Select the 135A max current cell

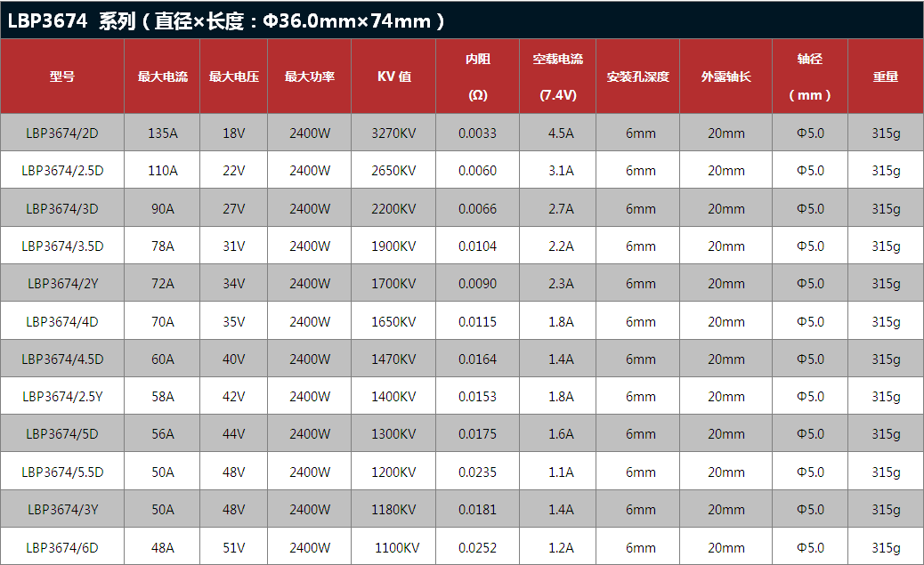162,133
